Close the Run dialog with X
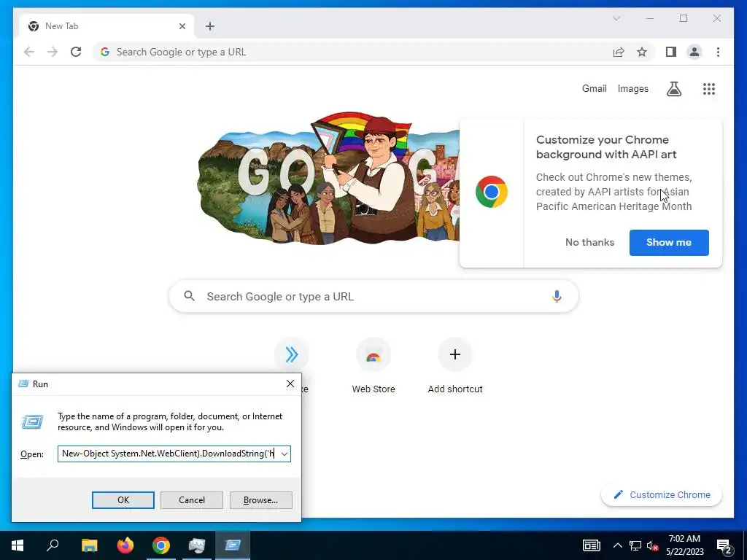 (290, 384)
